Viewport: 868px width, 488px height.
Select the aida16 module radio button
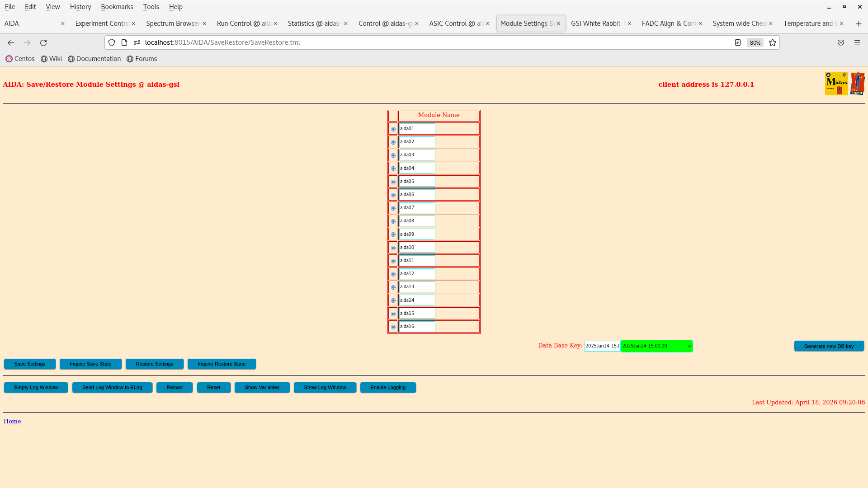coord(393,327)
